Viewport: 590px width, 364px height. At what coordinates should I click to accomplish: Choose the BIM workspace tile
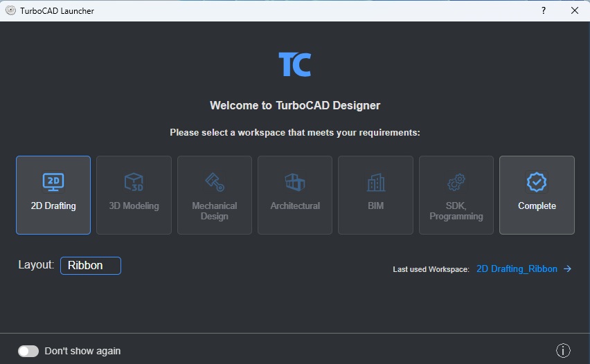(375, 195)
